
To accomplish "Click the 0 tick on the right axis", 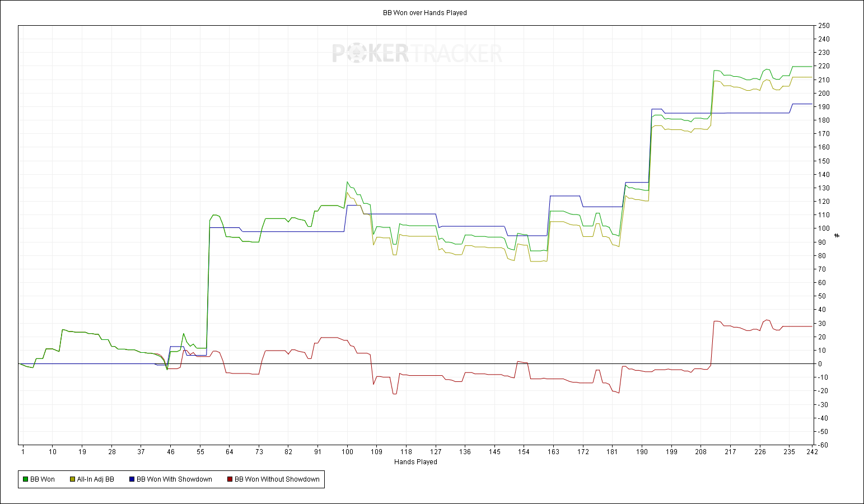I will [820, 364].
